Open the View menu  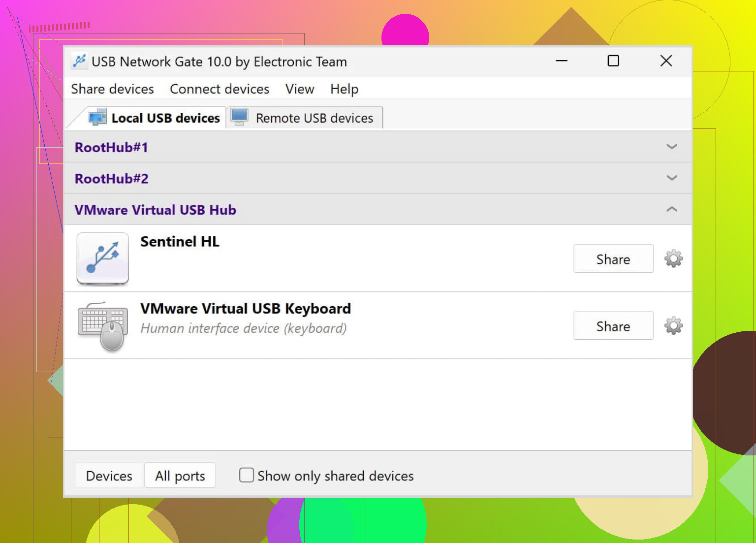(x=300, y=89)
